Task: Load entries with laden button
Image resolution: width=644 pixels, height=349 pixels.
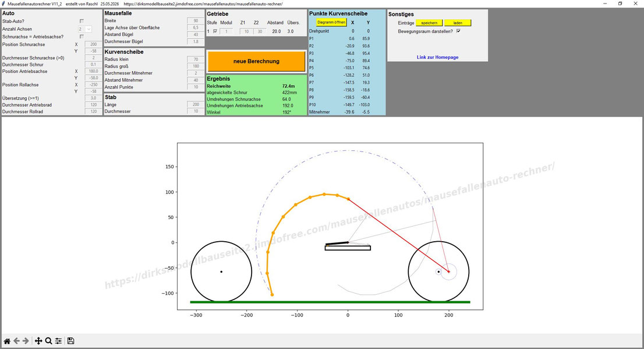Action: point(458,23)
